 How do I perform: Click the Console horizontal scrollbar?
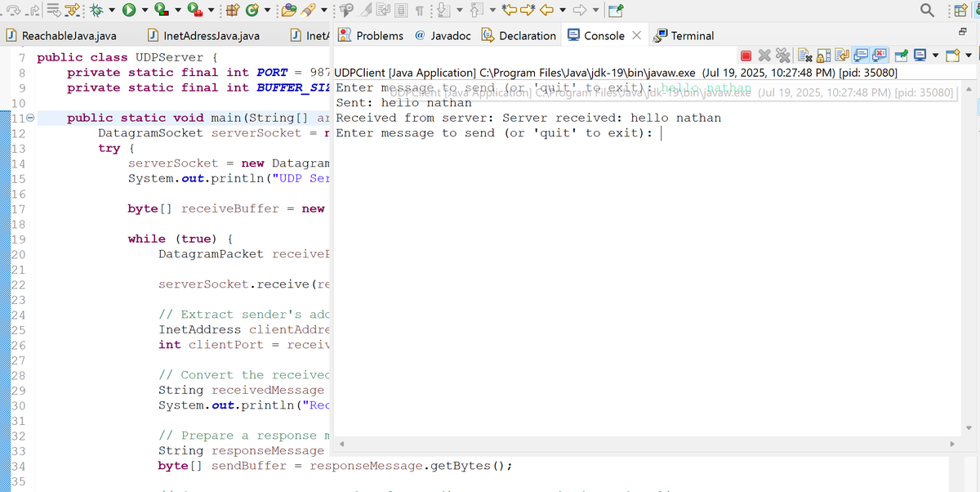click(645, 444)
